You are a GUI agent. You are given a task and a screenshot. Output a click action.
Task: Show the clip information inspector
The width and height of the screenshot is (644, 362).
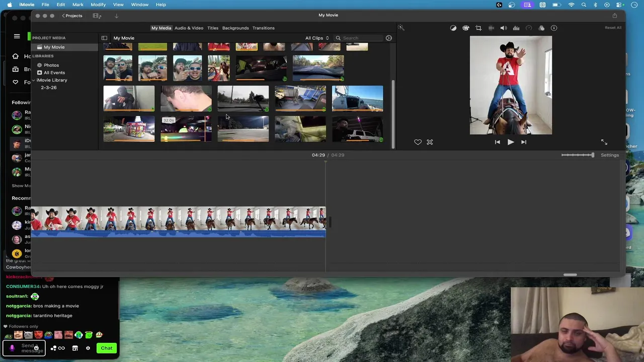click(x=554, y=28)
